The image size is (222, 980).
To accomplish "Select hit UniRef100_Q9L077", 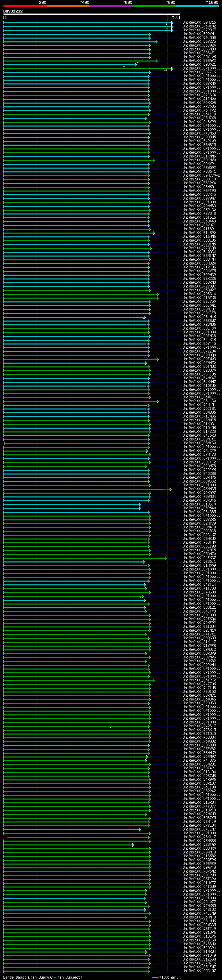I will pos(199,902).
